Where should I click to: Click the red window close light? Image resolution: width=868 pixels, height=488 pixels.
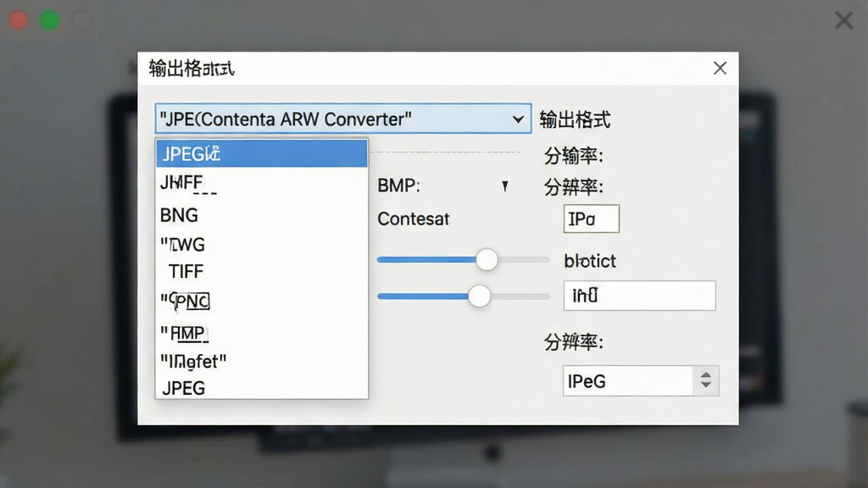(x=19, y=20)
